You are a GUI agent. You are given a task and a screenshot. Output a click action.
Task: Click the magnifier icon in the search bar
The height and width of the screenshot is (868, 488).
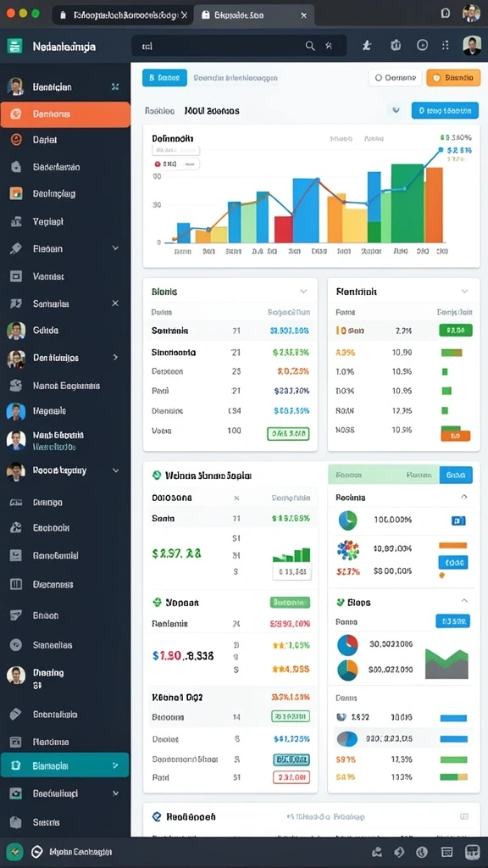[x=310, y=46]
